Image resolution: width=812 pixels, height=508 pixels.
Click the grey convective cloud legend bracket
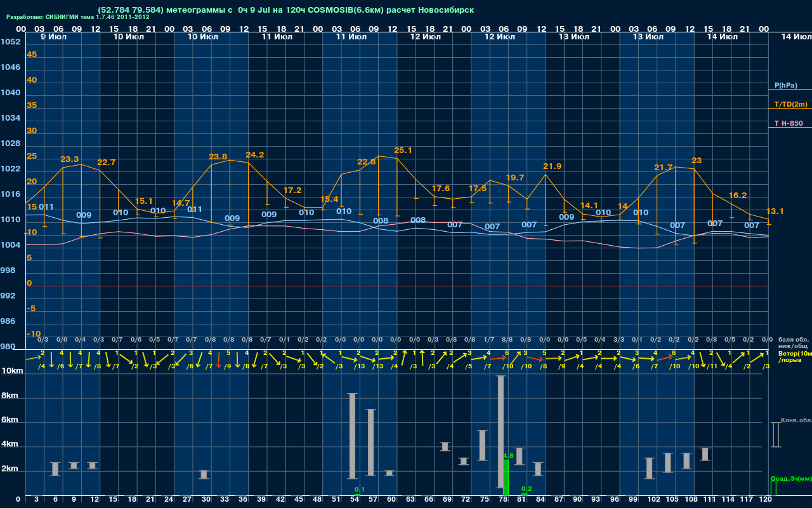[x=775, y=435]
